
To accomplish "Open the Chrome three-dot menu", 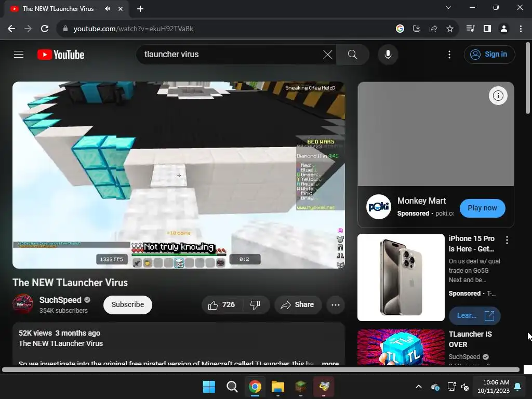I will click(x=521, y=29).
